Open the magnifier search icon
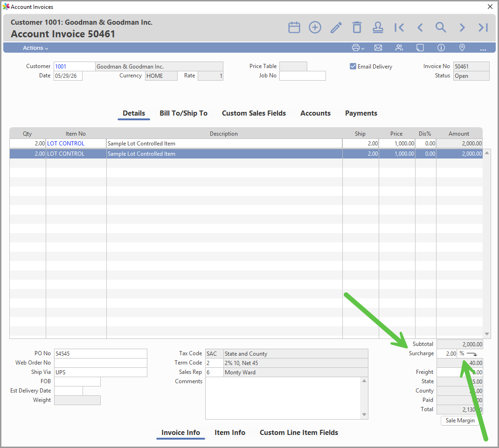This screenshot has width=499, height=448. click(441, 28)
